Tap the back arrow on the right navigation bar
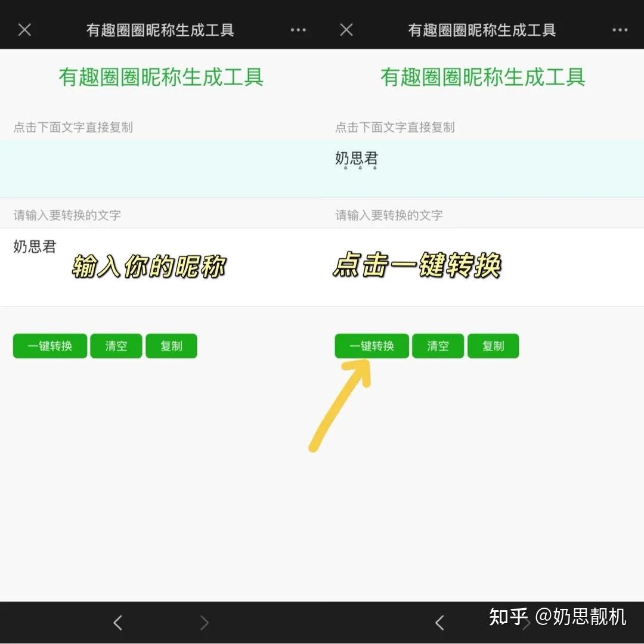Screen dimensions: 644x644 (439, 623)
